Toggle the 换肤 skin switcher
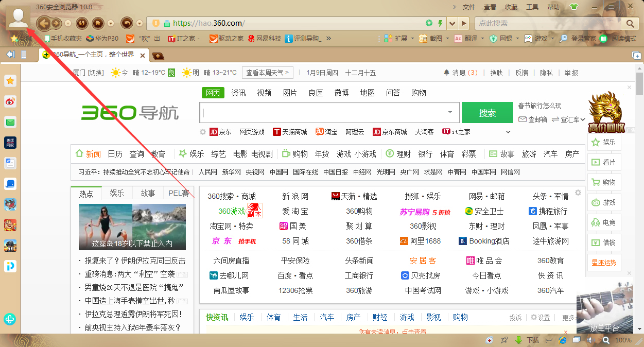Screen dimensions: 644x347 click(496, 73)
